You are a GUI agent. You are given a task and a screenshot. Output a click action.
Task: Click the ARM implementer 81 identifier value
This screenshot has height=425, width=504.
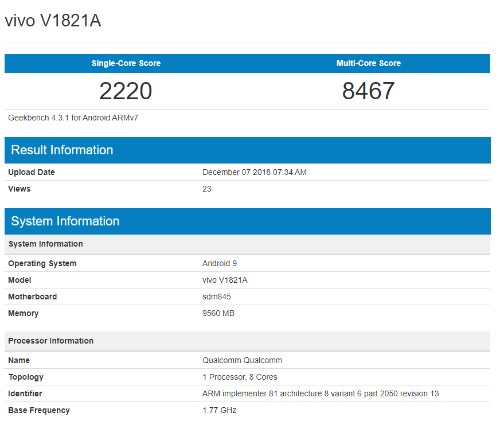click(321, 394)
